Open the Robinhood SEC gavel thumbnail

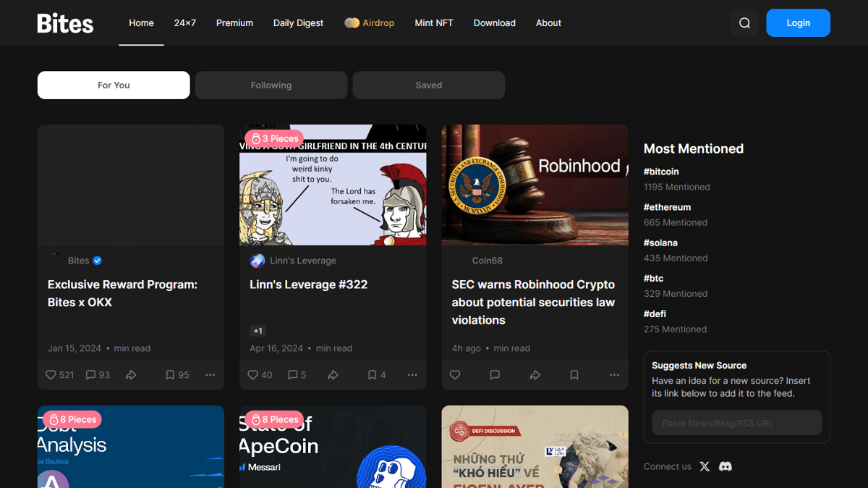pyautogui.click(x=535, y=185)
